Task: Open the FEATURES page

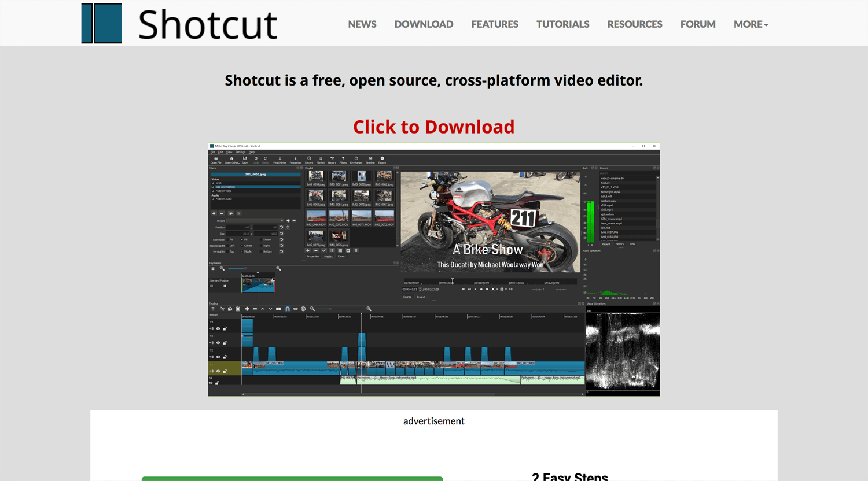Action: 495,24
